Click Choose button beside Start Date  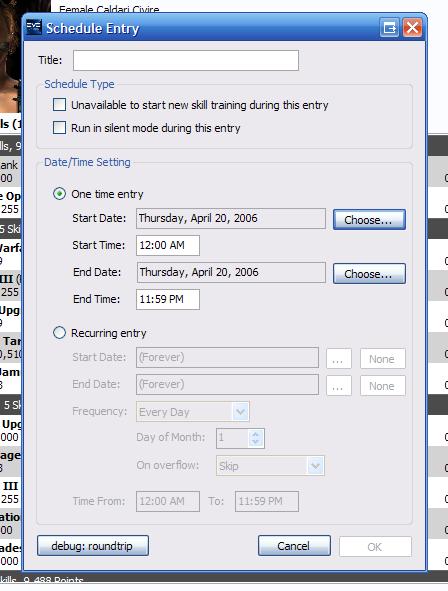[x=369, y=219]
